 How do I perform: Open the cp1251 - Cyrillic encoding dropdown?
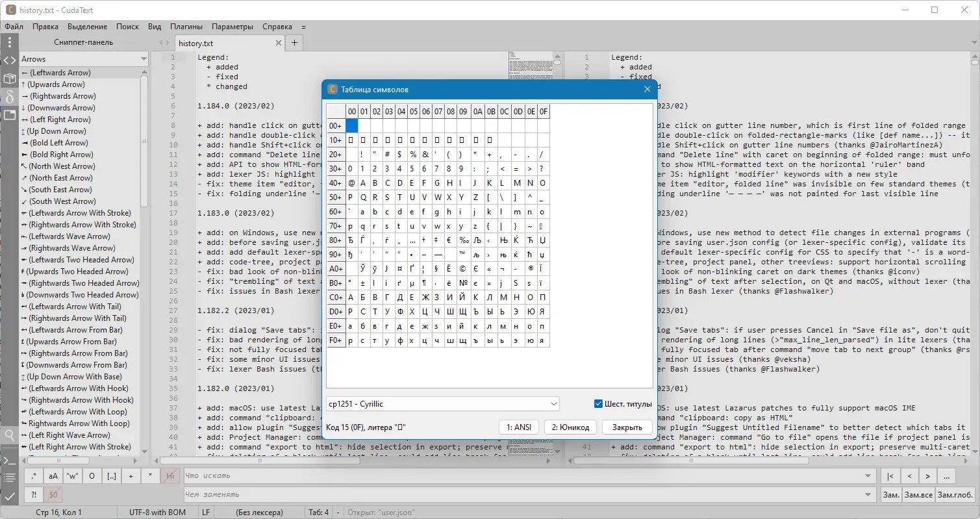(442, 404)
